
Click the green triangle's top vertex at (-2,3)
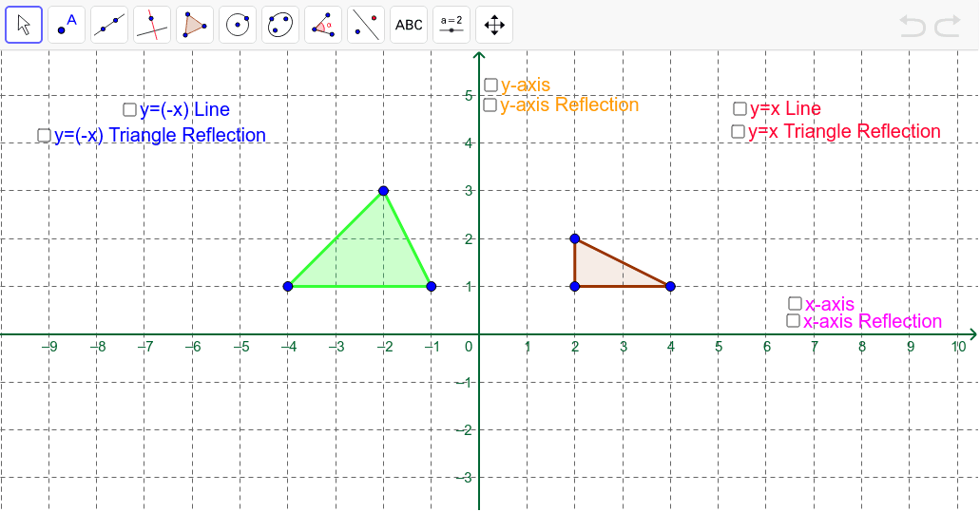pos(384,191)
